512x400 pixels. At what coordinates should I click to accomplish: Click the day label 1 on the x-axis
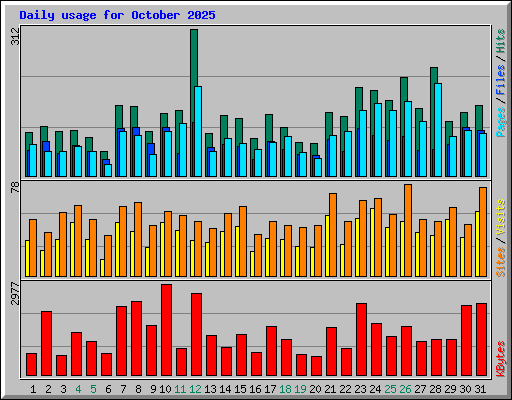33,389
